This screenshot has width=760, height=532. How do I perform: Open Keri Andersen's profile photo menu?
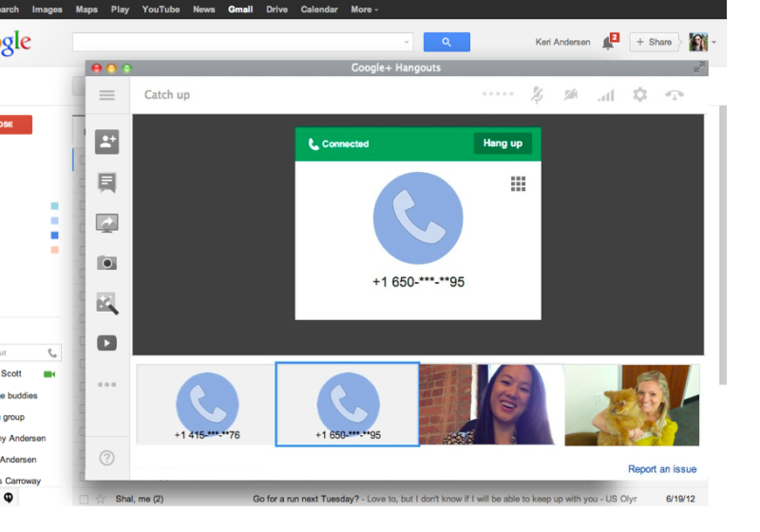(698, 42)
